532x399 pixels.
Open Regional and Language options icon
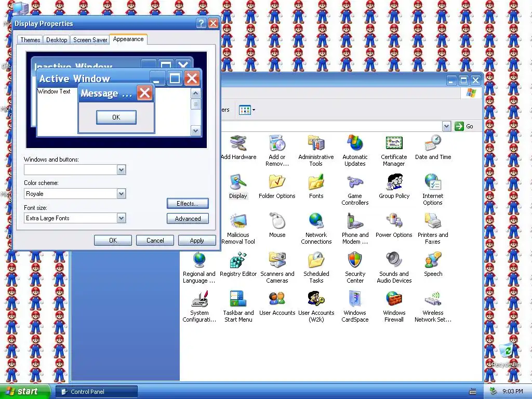coord(199,268)
